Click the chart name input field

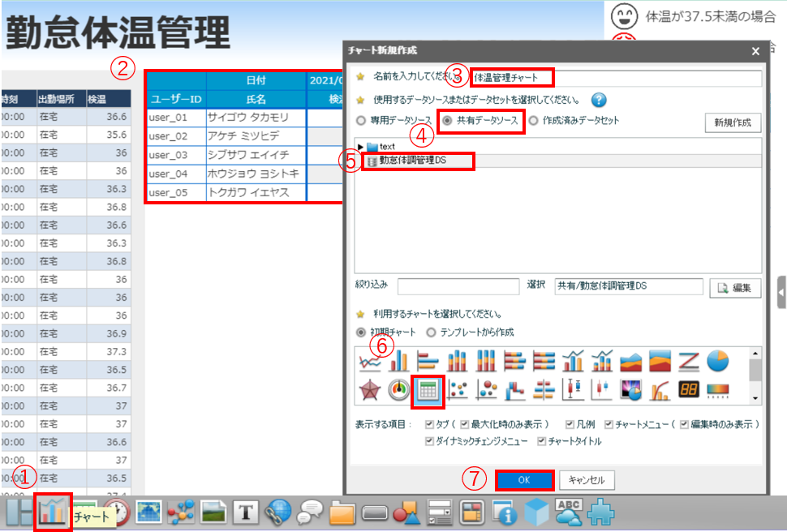[617, 78]
